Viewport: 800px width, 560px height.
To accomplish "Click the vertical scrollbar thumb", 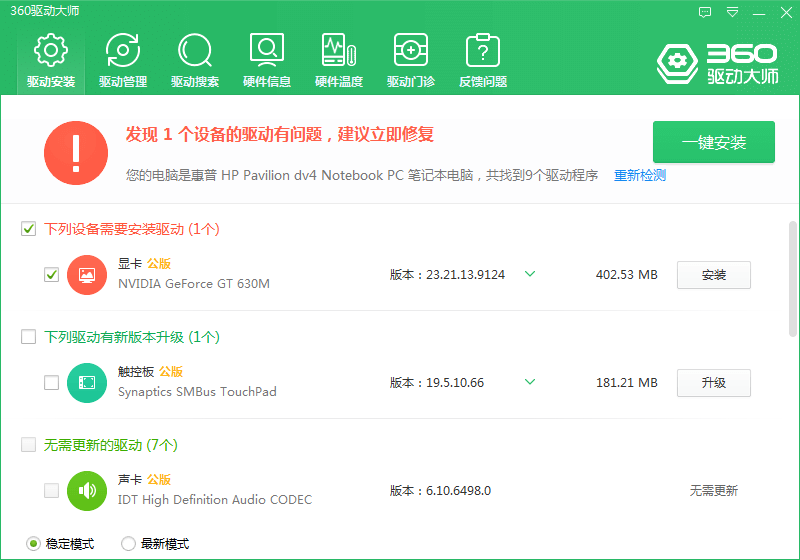I will [793, 279].
